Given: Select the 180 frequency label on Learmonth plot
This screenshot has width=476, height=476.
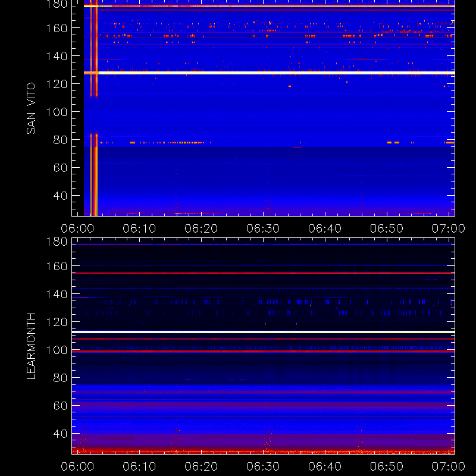Looking at the screenshot, I should (x=57, y=242).
